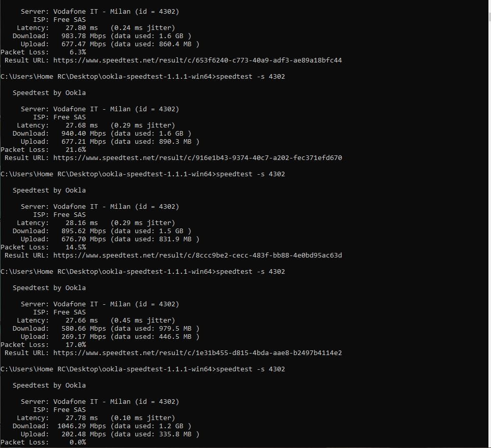Open the result URL ending in fec371efd670
The width and height of the screenshot is (491, 448).
197,158
